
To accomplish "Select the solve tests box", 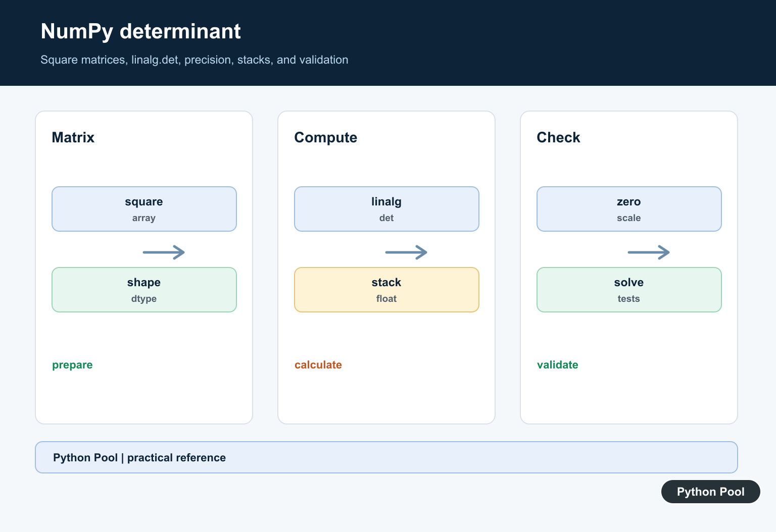I will [629, 290].
